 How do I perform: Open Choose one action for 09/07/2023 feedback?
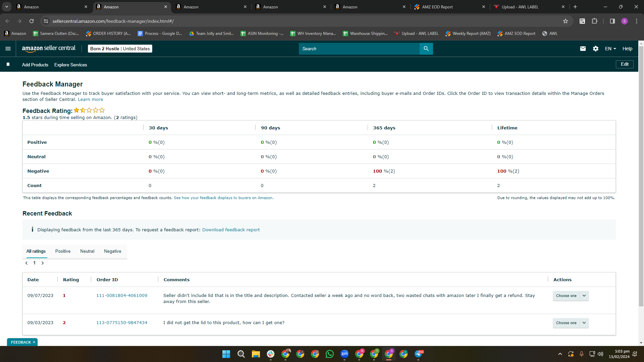tap(571, 296)
